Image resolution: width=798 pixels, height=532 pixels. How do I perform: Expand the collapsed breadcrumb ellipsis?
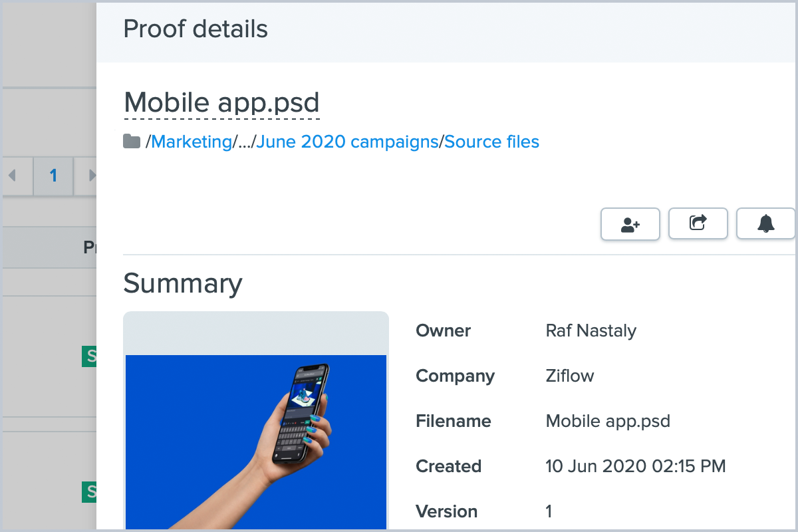(243, 142)
